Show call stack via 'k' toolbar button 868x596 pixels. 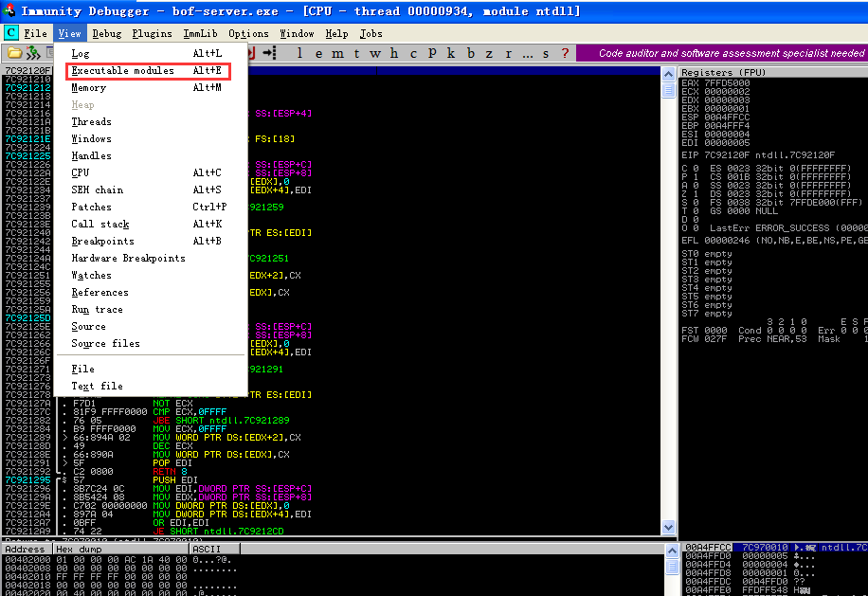[451, 53]
